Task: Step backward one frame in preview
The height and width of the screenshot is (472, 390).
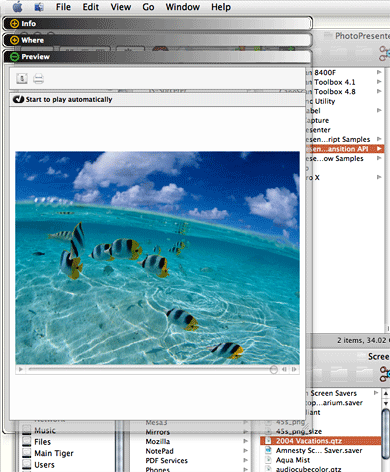Action: (x=284, y=369)
